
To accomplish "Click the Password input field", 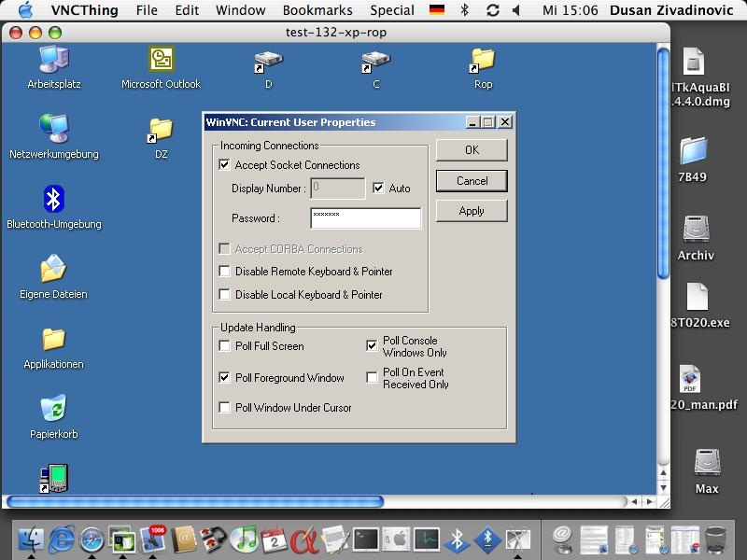I will tap(365, 218).
